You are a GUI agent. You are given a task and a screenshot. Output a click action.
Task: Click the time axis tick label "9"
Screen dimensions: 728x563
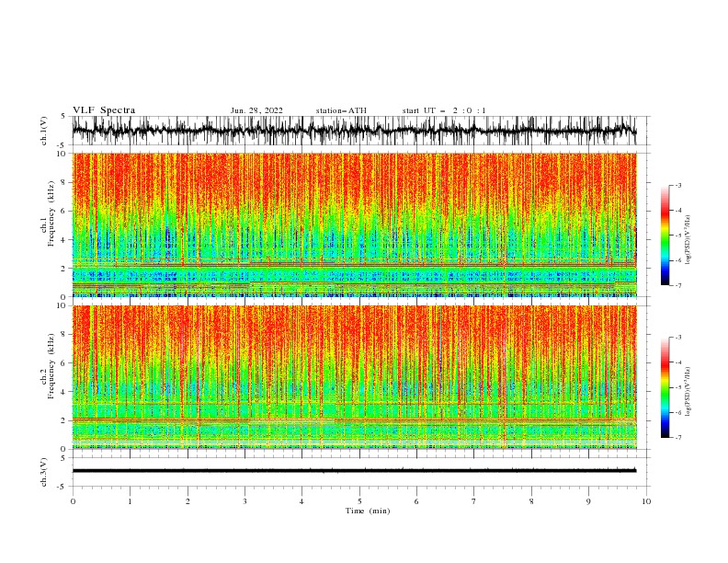click(588, 501)
